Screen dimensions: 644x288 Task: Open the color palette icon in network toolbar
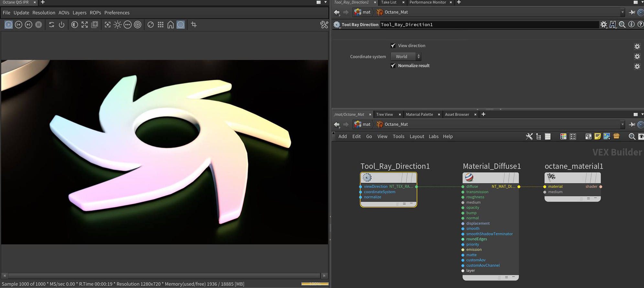pos(563,136)
